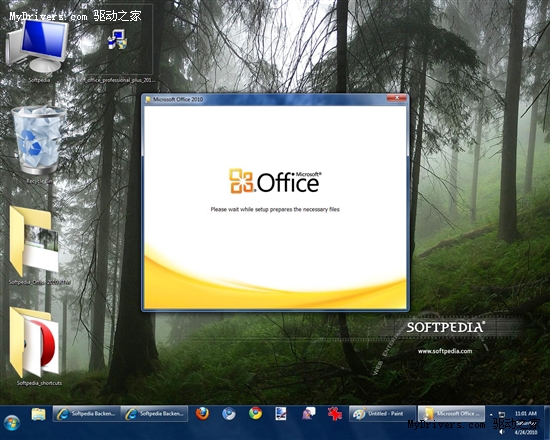Image resolution: width=550 pixels, height=440 pixels.
Task: Open the clock showing 11:01 AM
Action: point(526,423)
